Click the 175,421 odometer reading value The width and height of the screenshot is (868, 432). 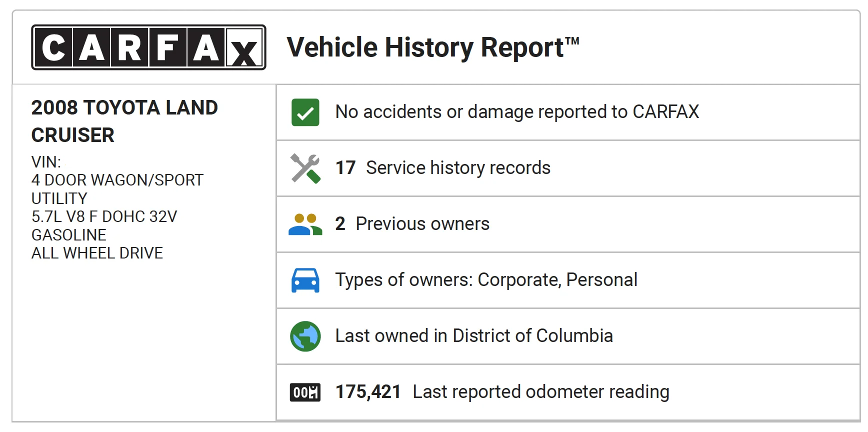point(368,392)
